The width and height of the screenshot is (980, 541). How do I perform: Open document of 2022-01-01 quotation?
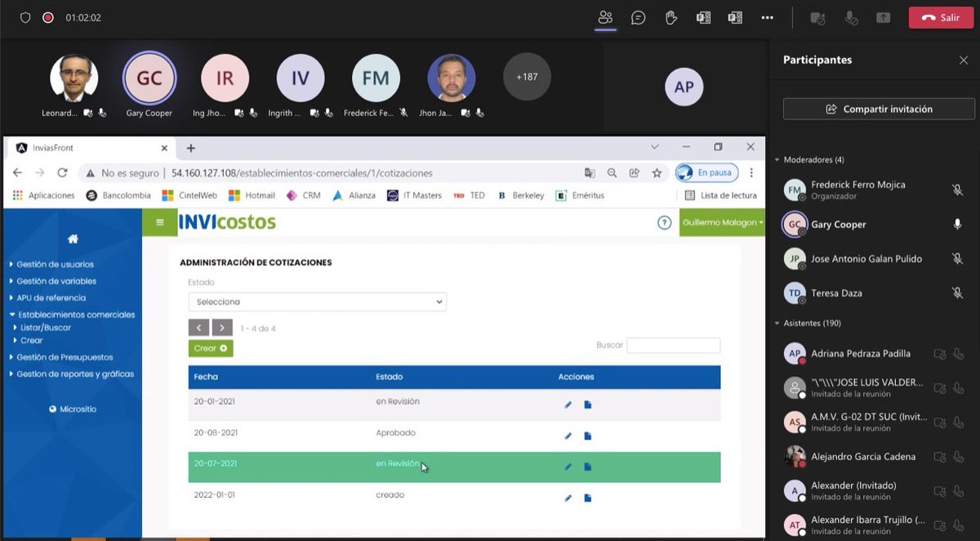[x=587, y=498]
